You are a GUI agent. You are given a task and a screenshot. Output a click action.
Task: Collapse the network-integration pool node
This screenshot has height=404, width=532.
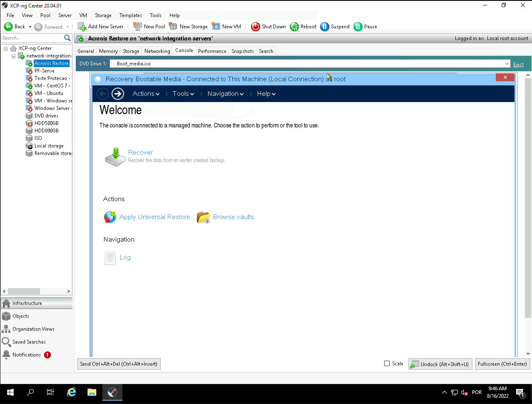tap(13, 56)
